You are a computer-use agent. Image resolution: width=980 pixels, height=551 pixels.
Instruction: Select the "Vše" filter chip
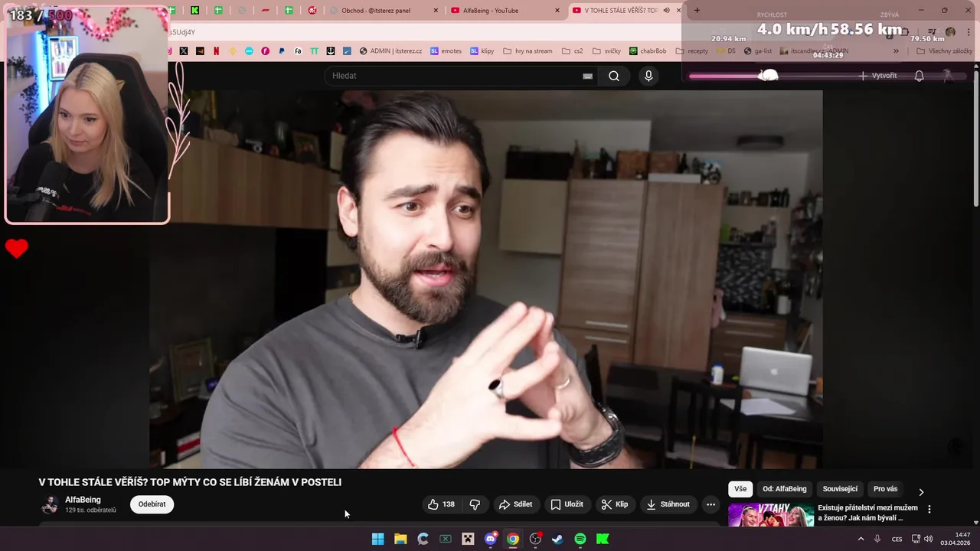740,489
